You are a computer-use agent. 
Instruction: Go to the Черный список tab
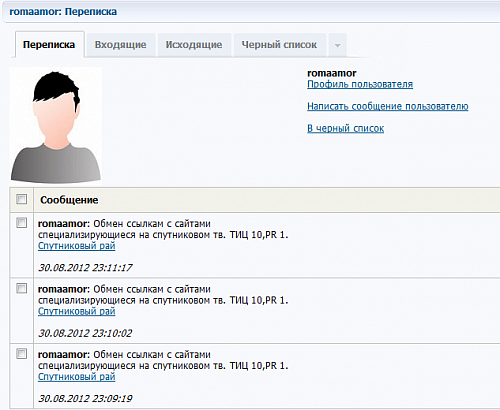(x=279, y=45)
